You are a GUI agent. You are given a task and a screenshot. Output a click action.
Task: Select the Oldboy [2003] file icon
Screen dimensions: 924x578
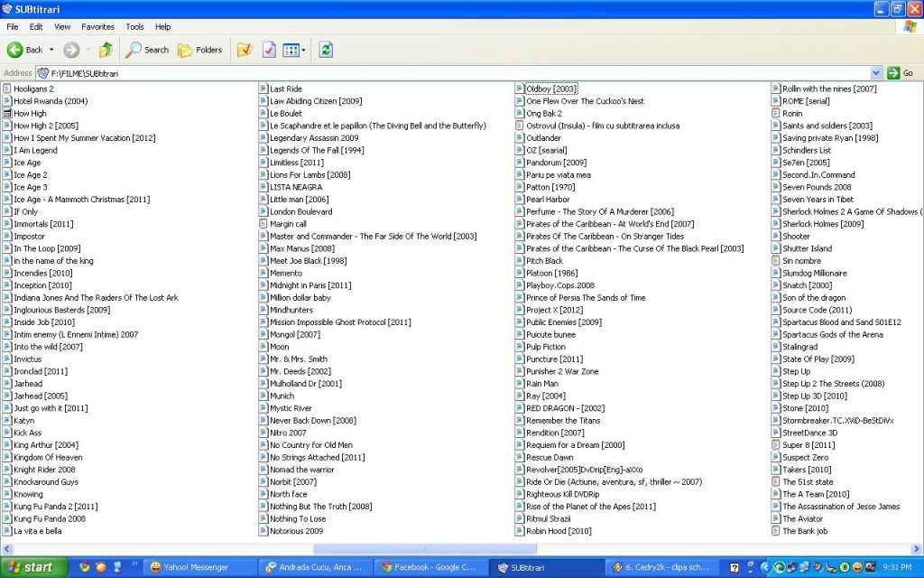tap(519, 89)
